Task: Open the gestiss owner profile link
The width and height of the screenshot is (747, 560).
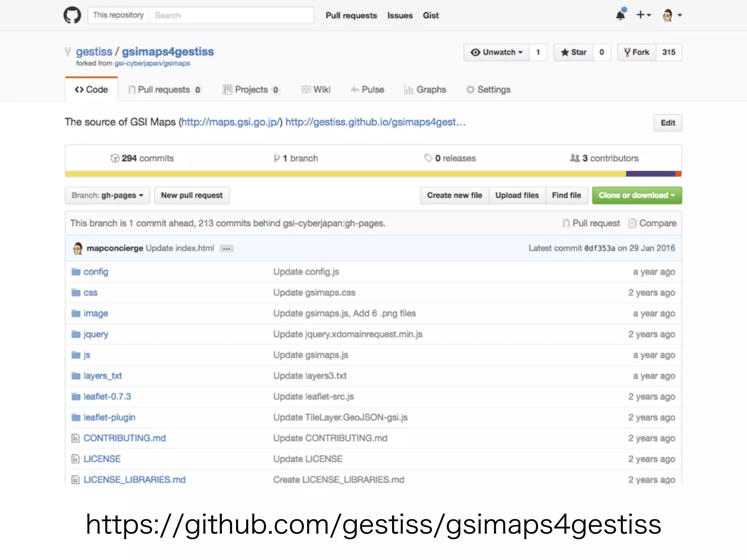Action: [x=94, y=51]
